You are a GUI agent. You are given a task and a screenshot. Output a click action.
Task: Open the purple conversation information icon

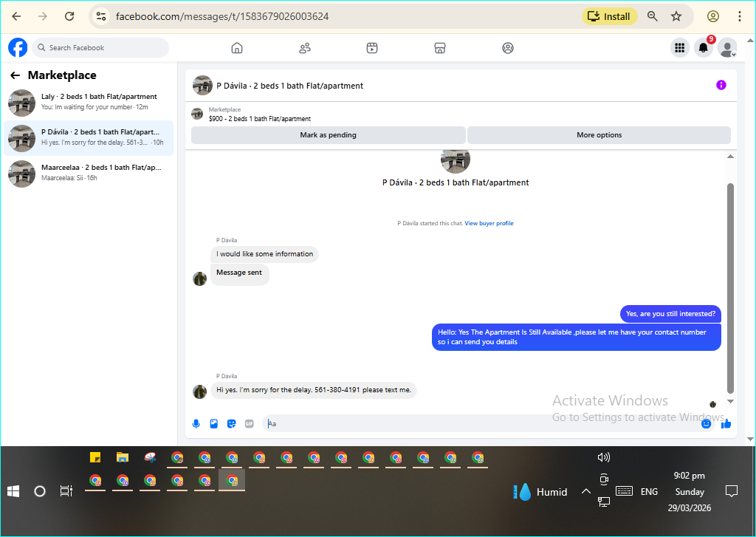(721, 85)
